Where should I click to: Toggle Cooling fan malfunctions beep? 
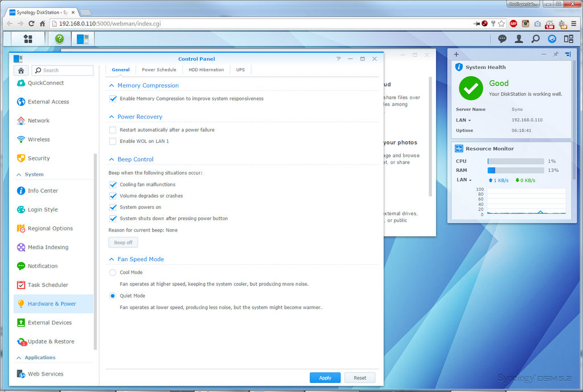(x=113, y=185)
